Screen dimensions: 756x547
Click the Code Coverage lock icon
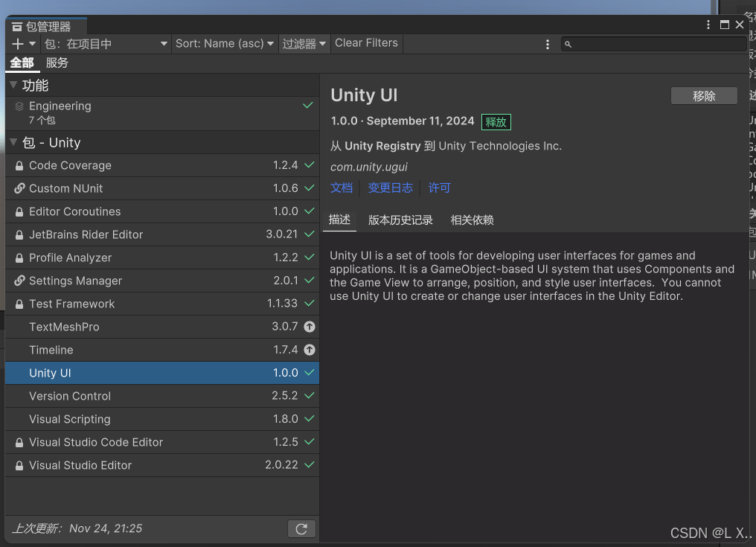[x=19, y=166]
